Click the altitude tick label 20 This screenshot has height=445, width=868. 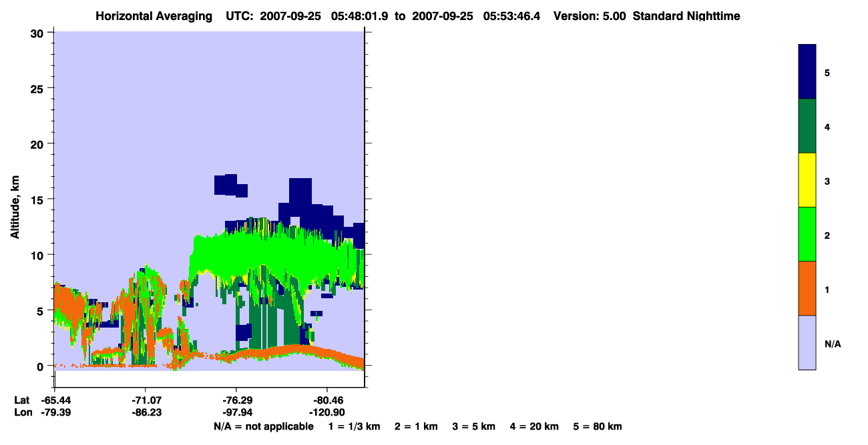coord(37,143)
